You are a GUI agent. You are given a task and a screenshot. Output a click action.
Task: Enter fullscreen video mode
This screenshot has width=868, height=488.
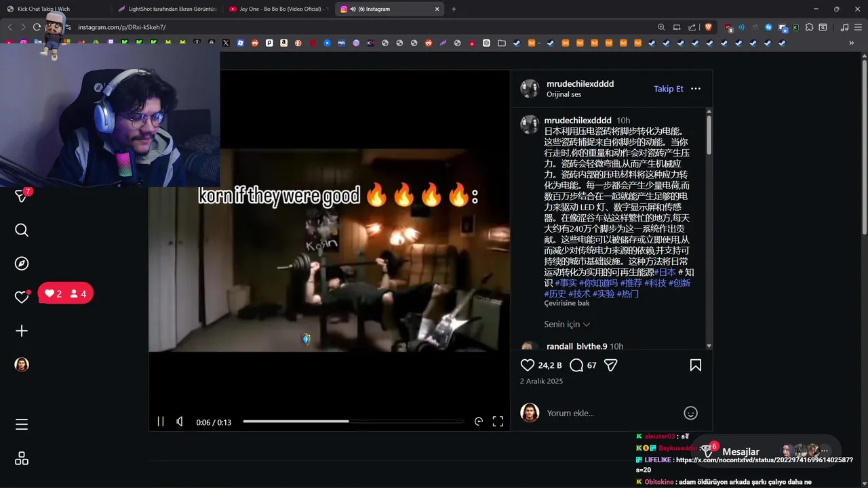(x=498, y=422)
